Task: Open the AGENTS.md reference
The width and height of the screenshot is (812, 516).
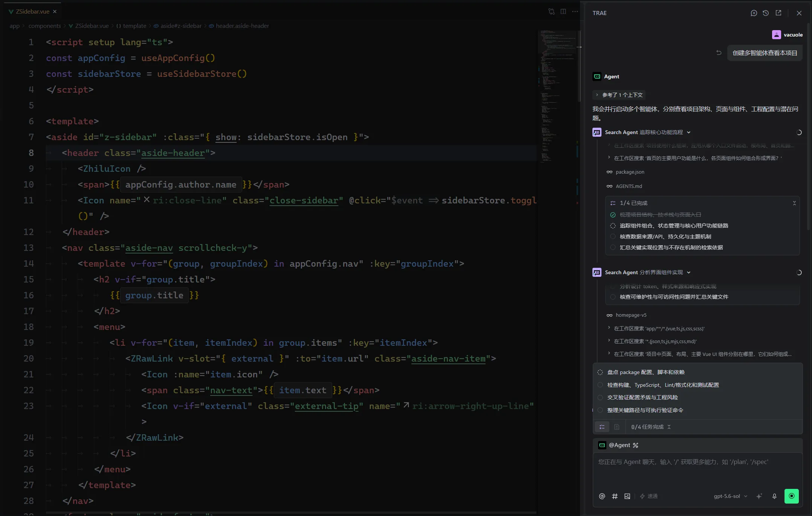Action: pos(624,186)
